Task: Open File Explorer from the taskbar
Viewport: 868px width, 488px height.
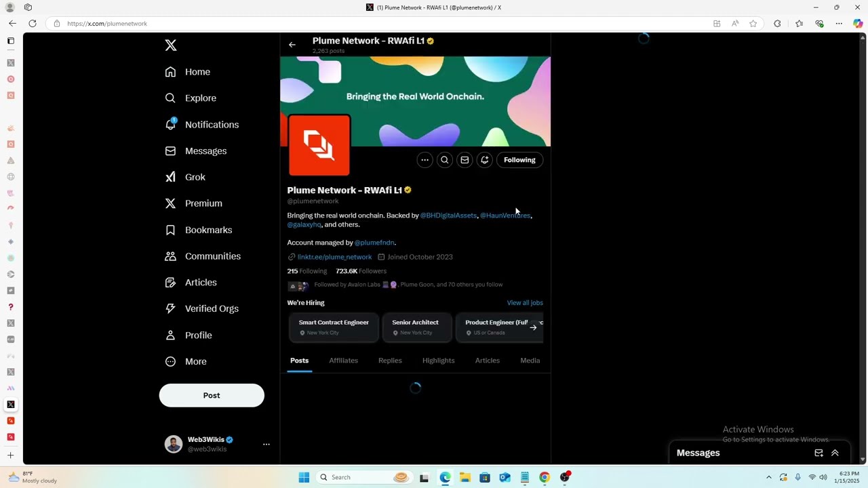Action: 465,477
